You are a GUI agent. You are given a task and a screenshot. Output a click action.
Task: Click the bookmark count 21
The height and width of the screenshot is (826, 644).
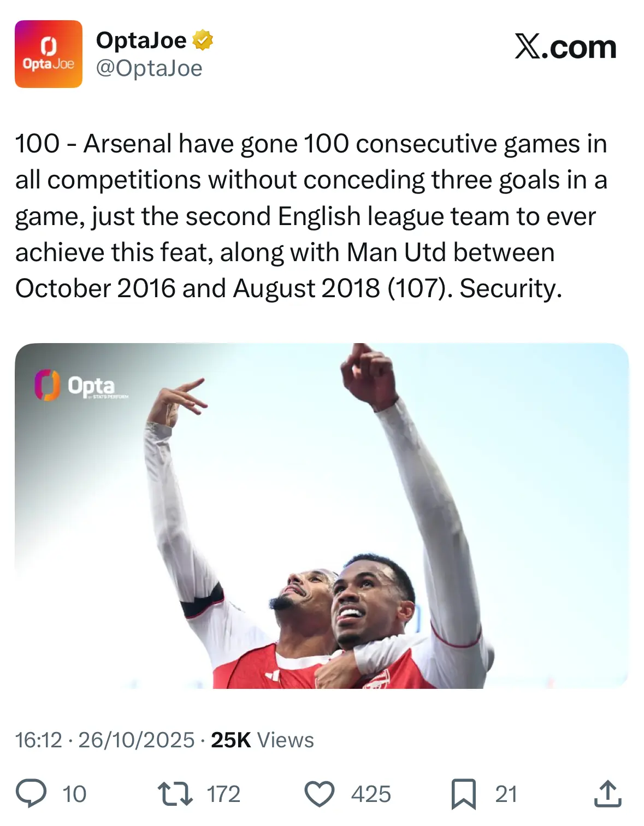coord(506,794)
